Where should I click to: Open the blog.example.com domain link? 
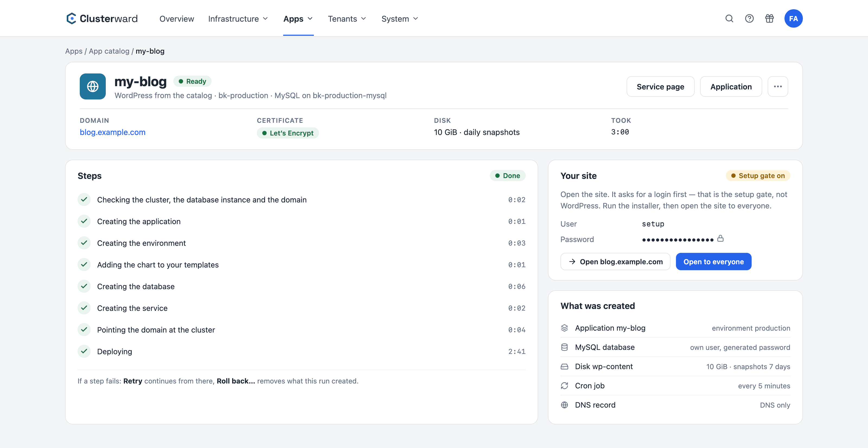[x=113, y=132]
